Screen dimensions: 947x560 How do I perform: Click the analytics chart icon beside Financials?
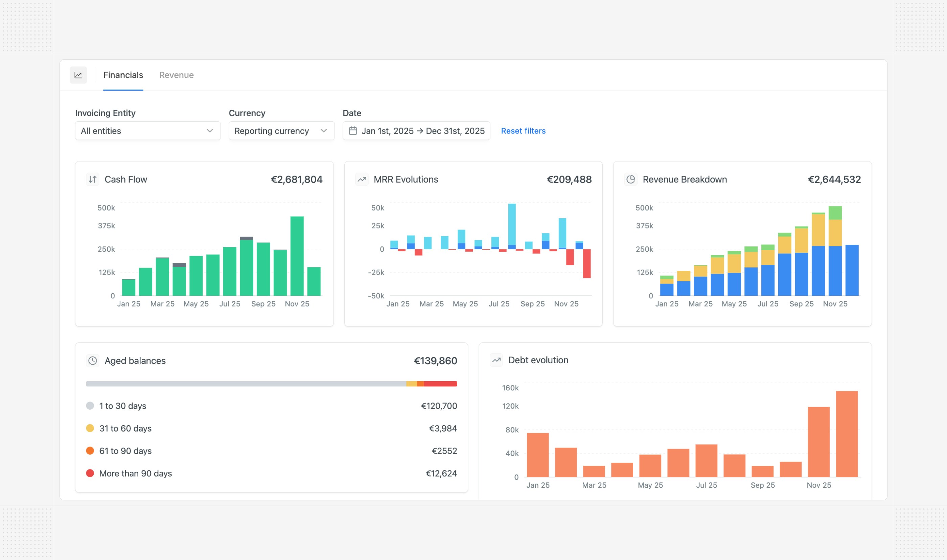click(78, 75)
